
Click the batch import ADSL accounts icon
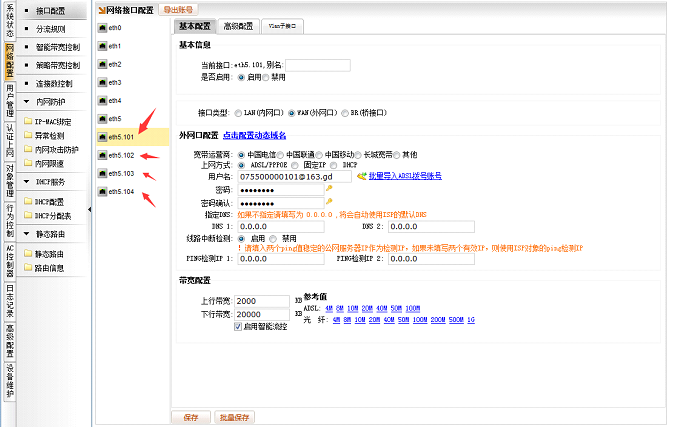(363, 176)
